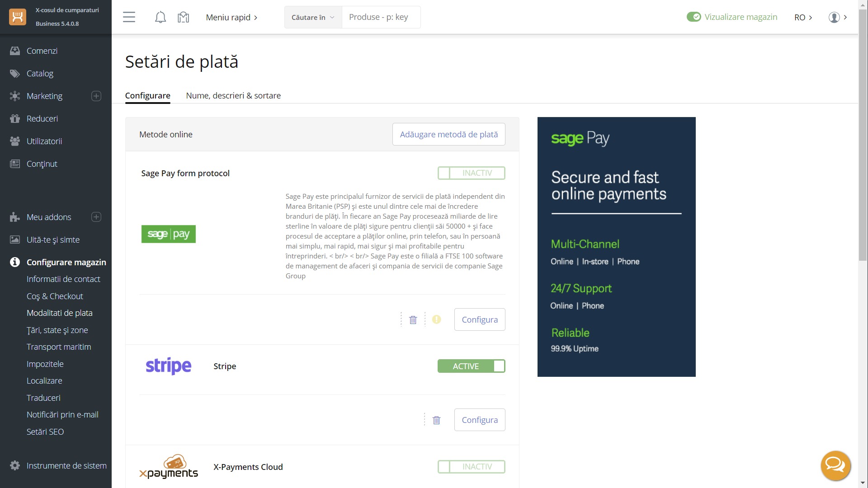This screenshot has width=868, height=488.
Task: Enable X-Payments Cloud toggle
Action: click(x=471, y=467)
